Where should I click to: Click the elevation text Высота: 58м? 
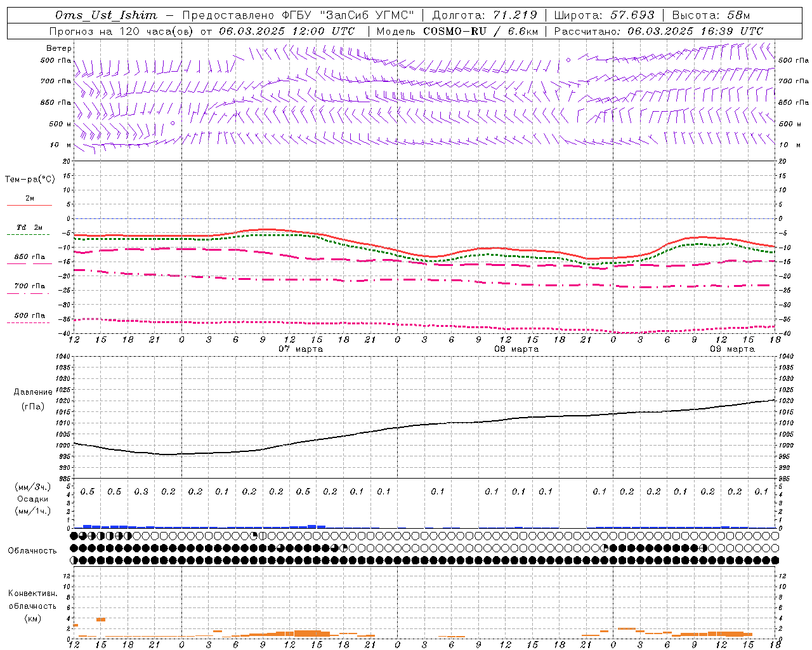(x=710, y=15)
